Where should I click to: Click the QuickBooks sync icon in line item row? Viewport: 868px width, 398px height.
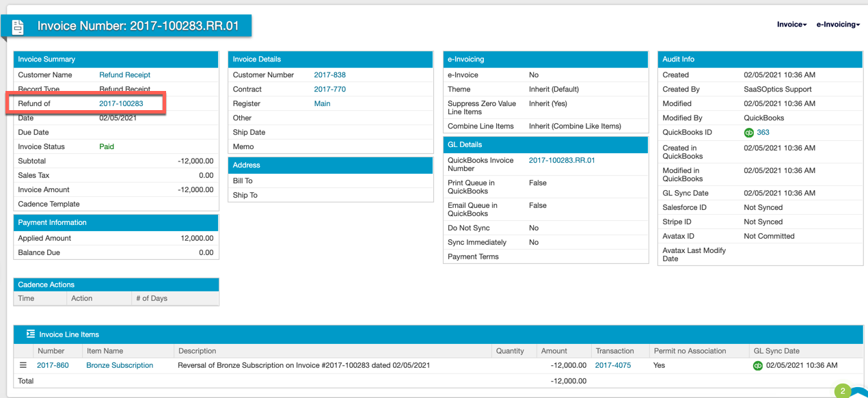[758, 366]
